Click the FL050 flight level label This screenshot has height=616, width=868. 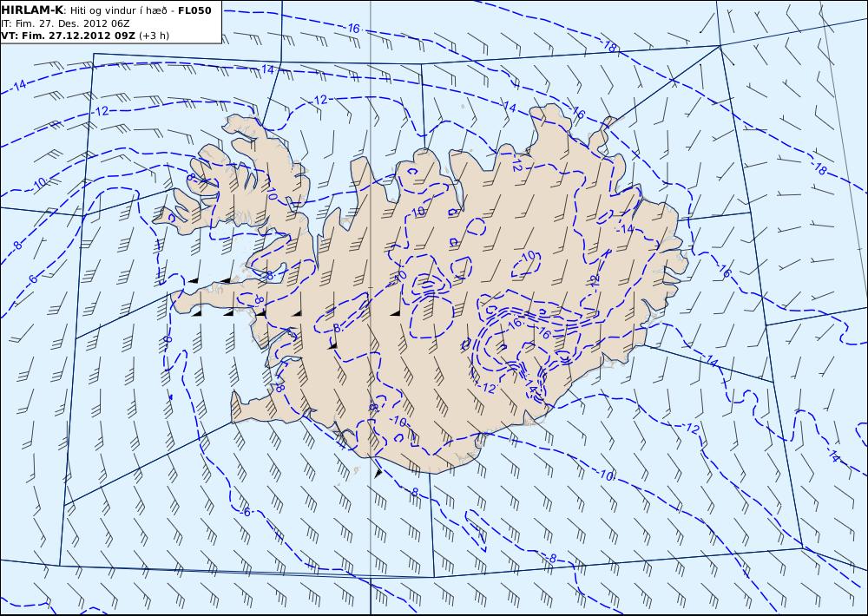[194, 10]
